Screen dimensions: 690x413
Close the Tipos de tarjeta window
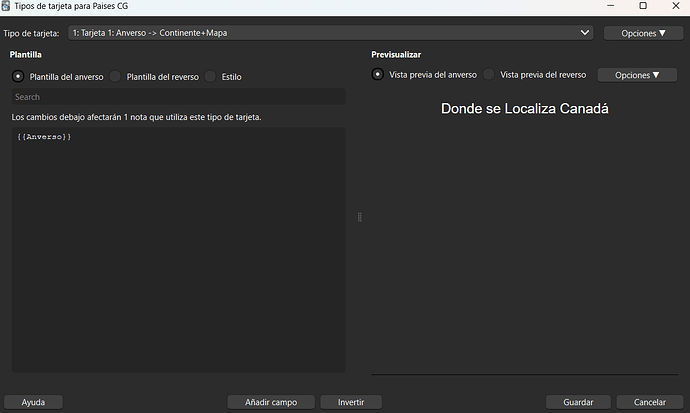(676, 6)
